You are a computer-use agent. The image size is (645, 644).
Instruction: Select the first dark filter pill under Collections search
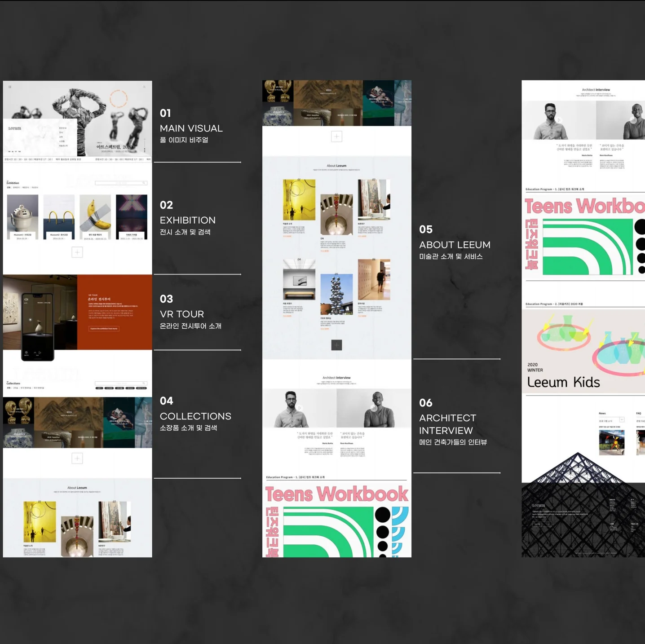tap(99, 388)
